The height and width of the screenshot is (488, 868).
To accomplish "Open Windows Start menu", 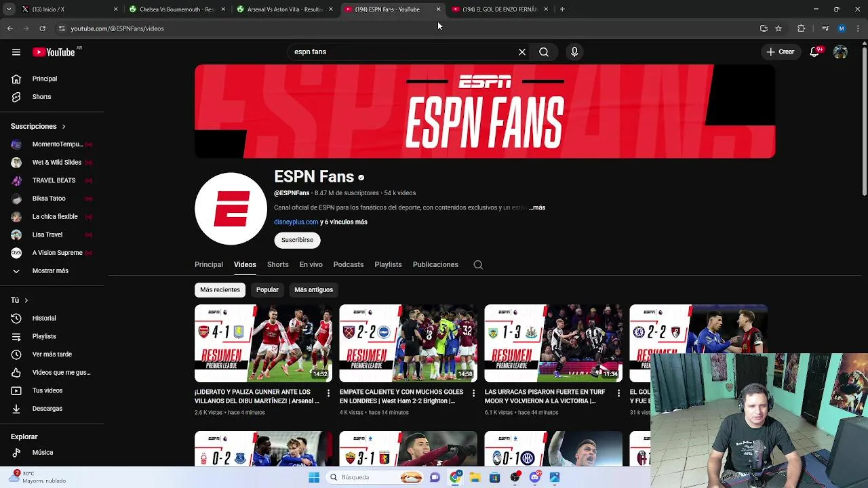I will tap(314, 477).
